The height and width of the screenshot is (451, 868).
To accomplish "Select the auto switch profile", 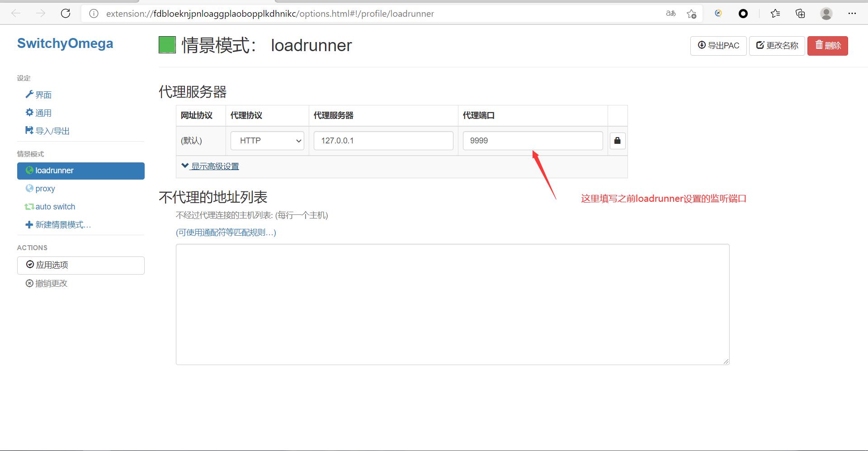I will click(x=50, y=207).
